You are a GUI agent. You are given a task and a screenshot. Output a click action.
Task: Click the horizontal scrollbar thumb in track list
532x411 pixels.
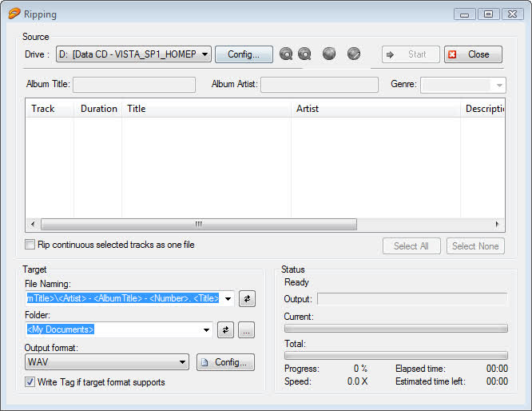tap(199, 224)
